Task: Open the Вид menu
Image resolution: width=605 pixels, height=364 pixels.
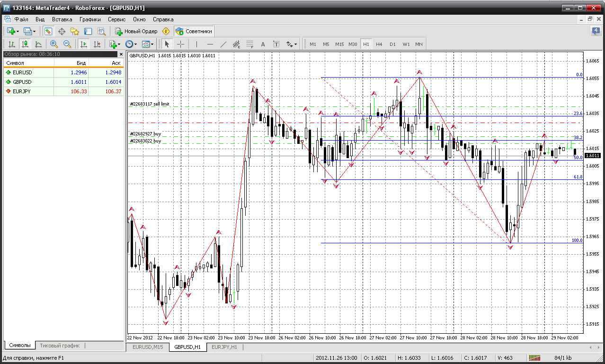Action: [40, 19]
